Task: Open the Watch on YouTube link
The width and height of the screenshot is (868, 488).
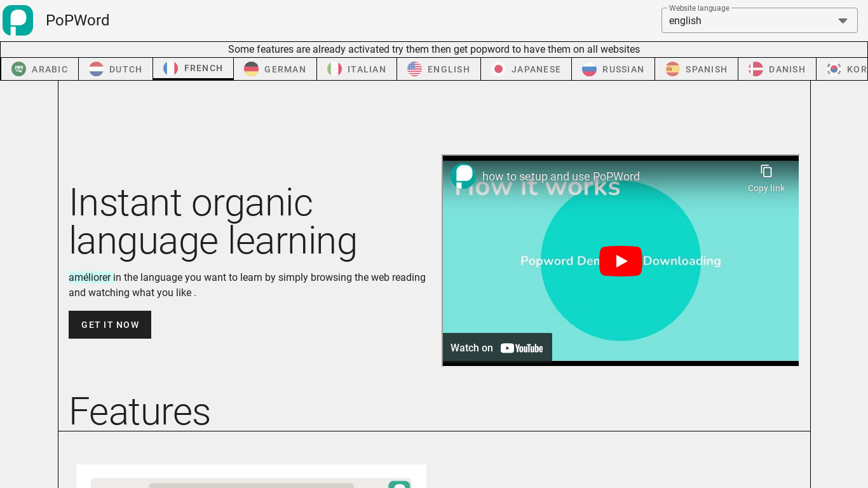Action: click(x=497, y=348)
